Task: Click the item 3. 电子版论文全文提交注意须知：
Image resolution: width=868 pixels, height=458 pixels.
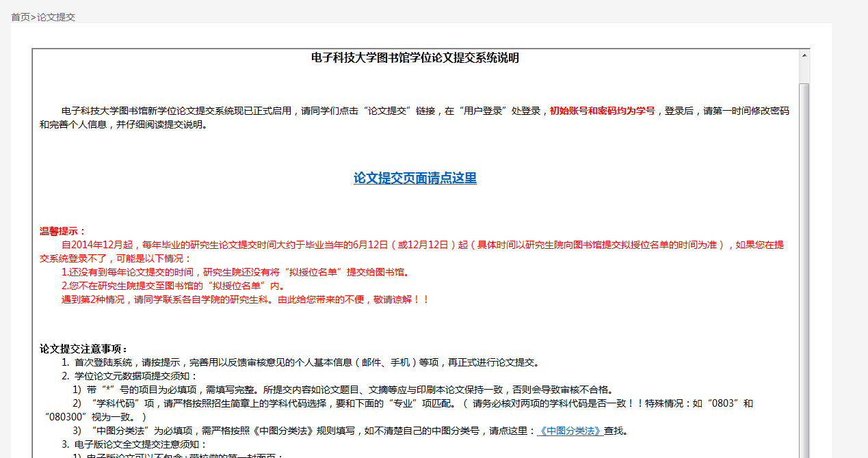Action: point(134,444)
